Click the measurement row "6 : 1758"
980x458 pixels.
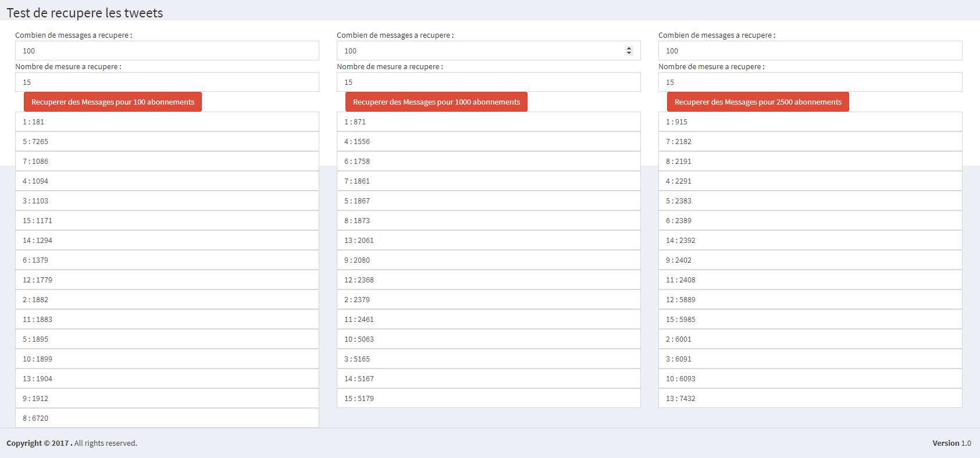[x=489, y=161]
